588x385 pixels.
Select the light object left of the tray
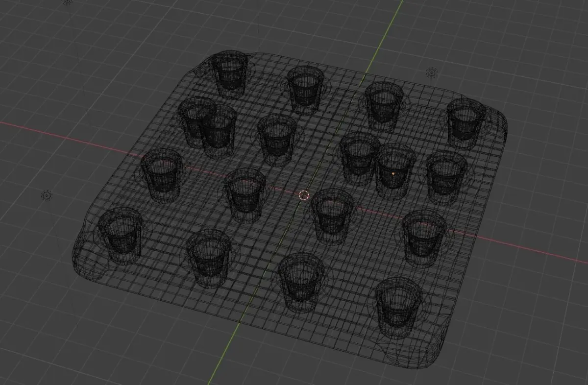(x=47, y=195)
